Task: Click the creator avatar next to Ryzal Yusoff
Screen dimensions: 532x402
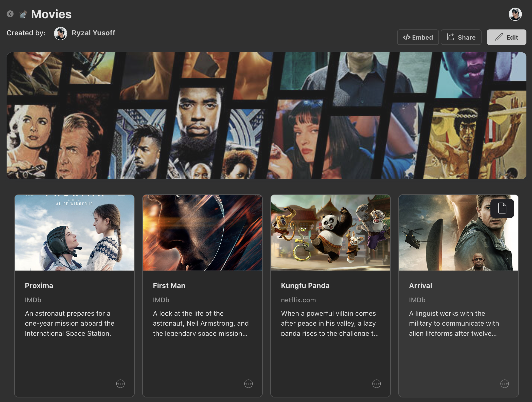Action: pos(61,33)
